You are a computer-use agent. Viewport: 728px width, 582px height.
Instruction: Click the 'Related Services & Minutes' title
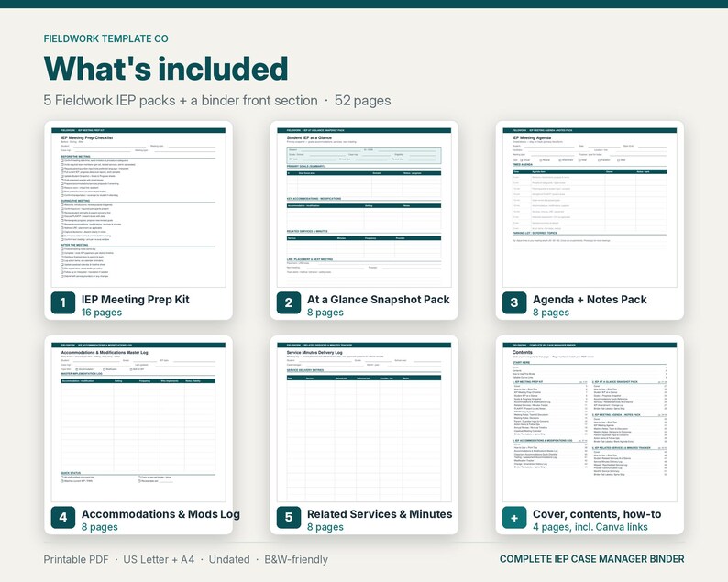coord(380,514)
